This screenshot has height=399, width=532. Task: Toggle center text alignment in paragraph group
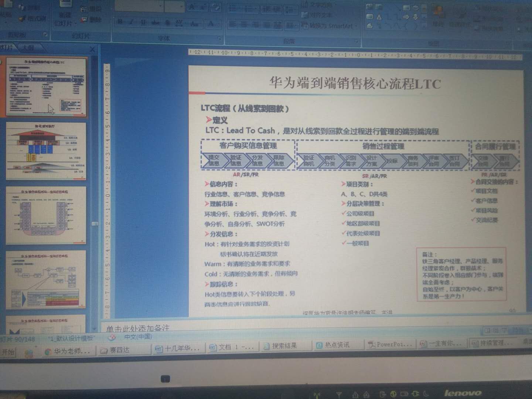click(242, 25)
